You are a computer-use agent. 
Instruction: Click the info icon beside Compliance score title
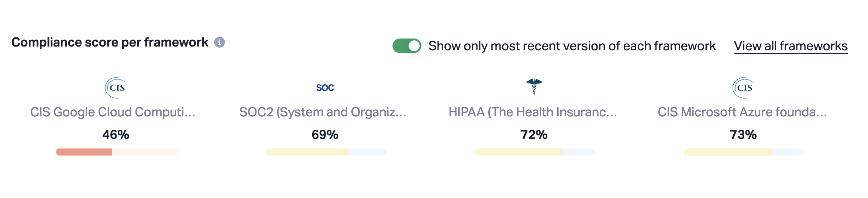220,42
